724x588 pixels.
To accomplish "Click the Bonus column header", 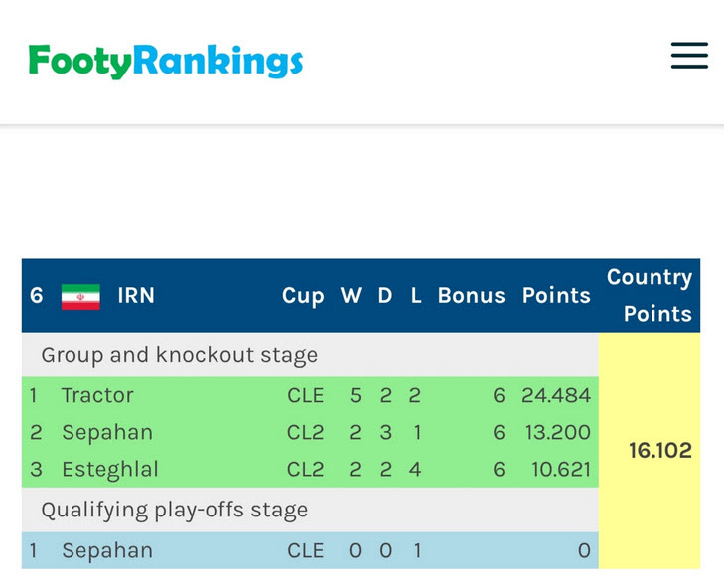I will [472, 295].
